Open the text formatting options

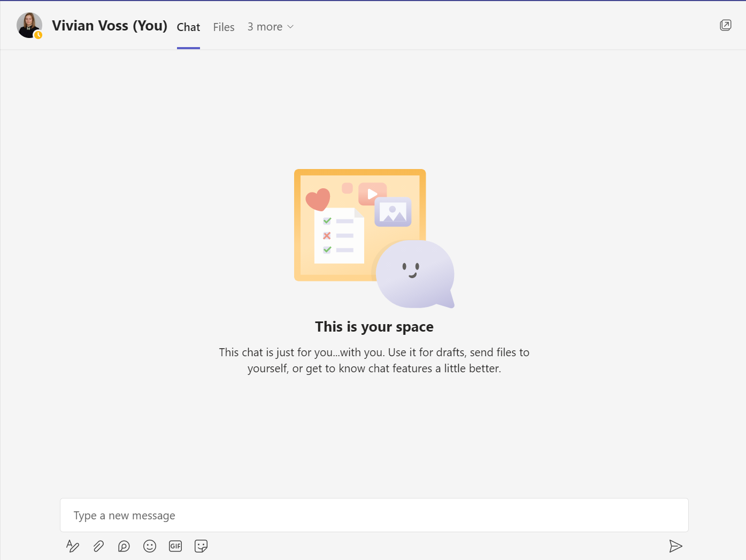pyautogui.click(x=73, y=546)
